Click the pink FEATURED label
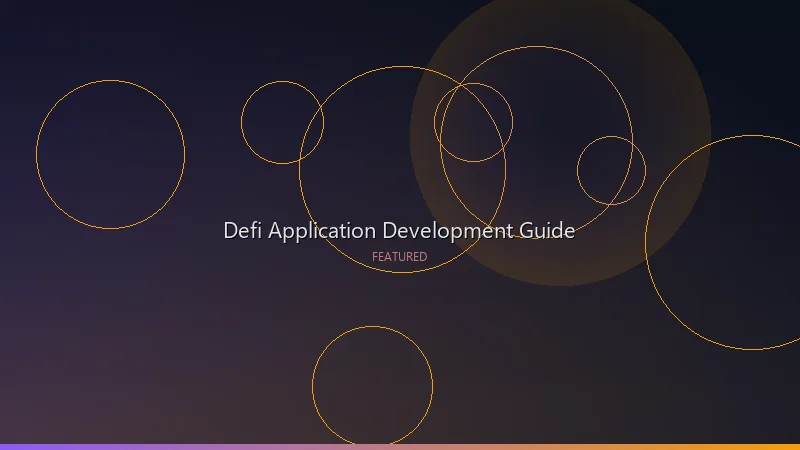This screenshot has width=800, height=450. [399, 257]
